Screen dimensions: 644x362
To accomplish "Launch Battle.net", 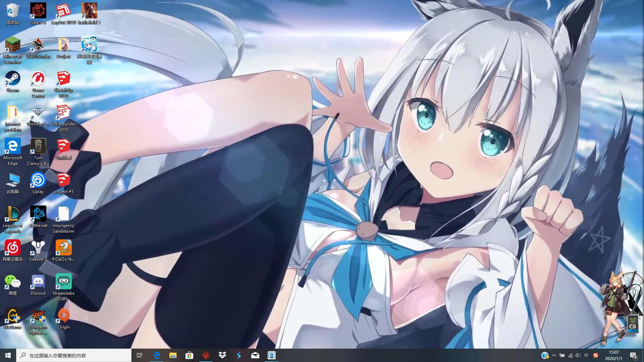I will 38,214.
